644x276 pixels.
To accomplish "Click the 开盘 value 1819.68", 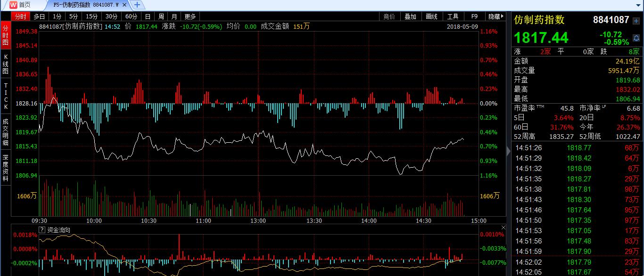I will click(628, 80).
